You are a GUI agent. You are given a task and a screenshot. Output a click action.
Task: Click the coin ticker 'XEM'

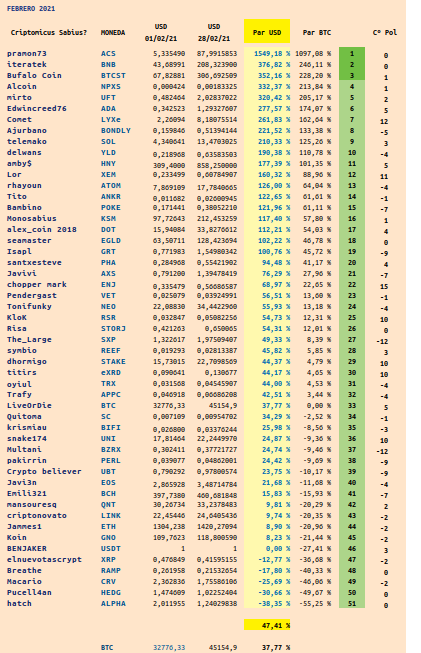[108, 174]
